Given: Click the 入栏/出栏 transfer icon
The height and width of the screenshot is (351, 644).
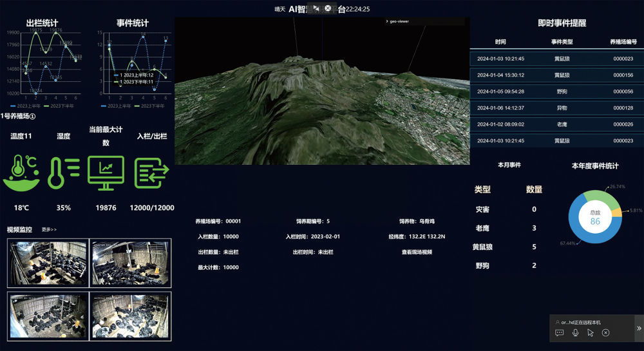Looking at the screenshot, I should point(151,173).
